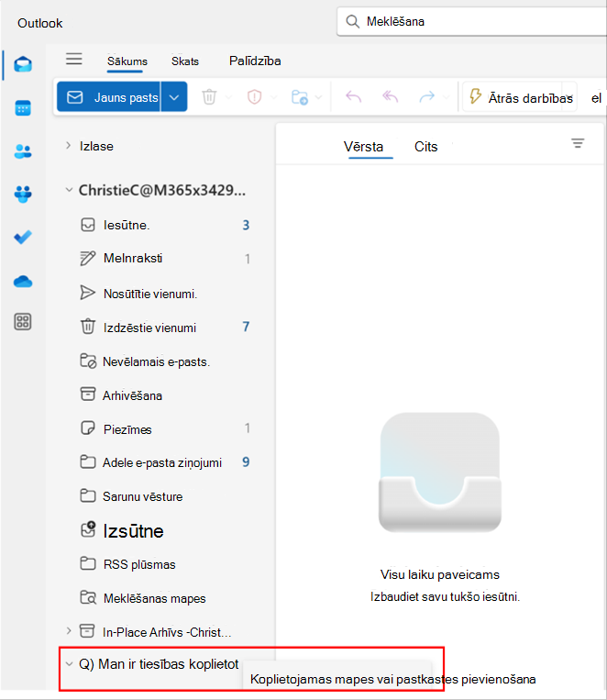
Task: Click the search magnifier icon
Action: click(353, 21)
